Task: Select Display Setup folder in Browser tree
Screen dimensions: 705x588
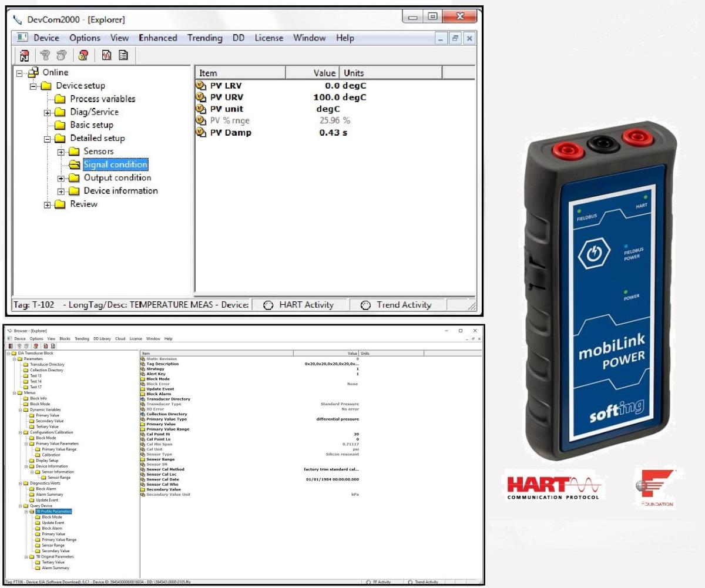Action: (47, 461)
